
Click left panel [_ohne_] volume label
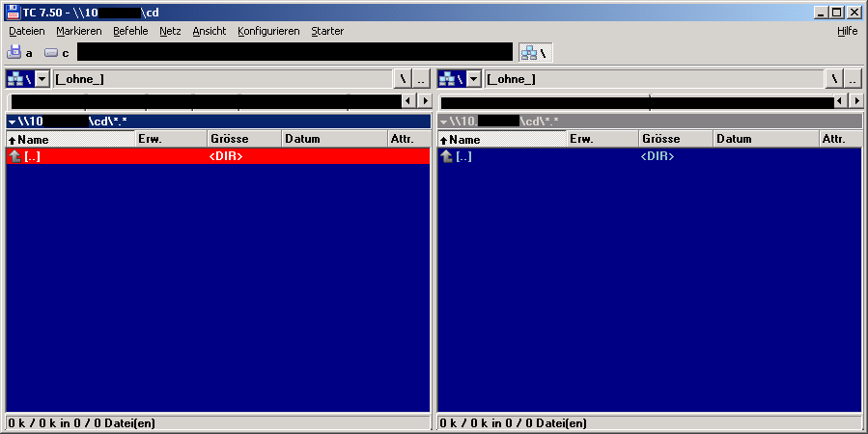coord(79,79)
